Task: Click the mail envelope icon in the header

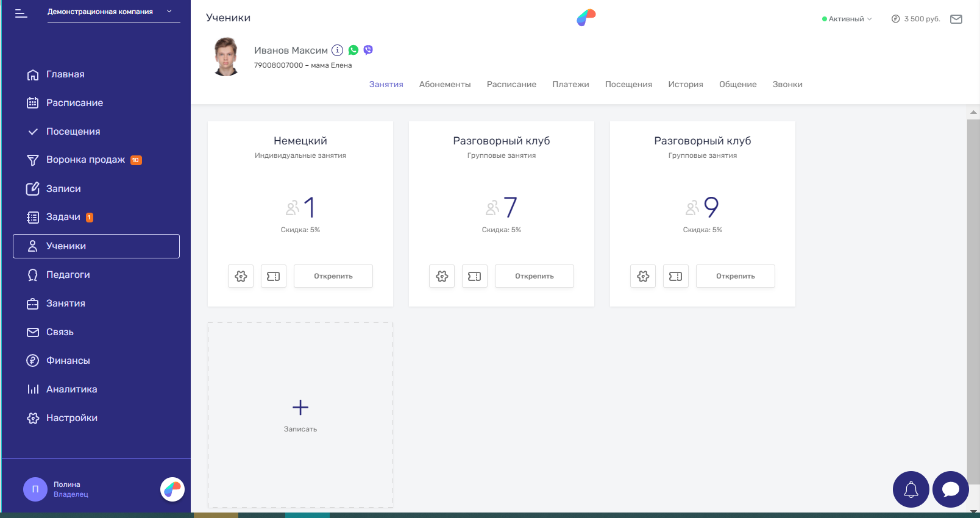Action: (956, 19)
